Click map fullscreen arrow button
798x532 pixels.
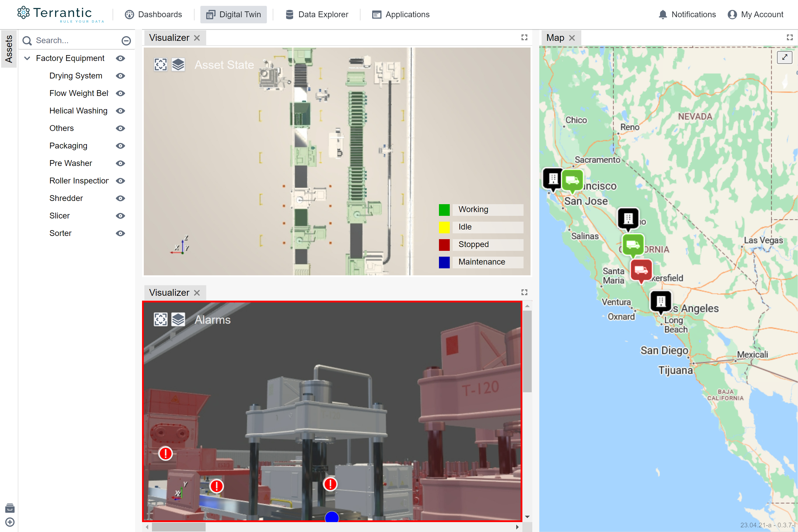pyautogui.click(x=784, y=57)
